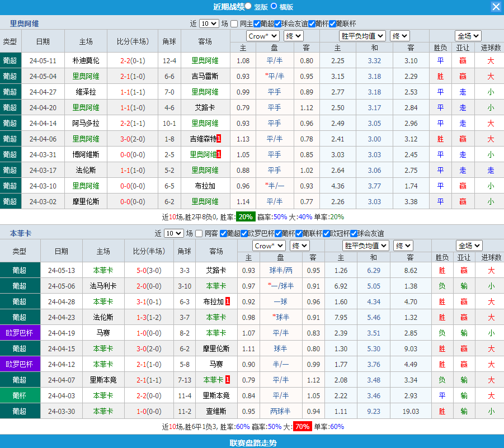Select the 竖版 layout radio button
504x448 pixels.
[248, 6]
